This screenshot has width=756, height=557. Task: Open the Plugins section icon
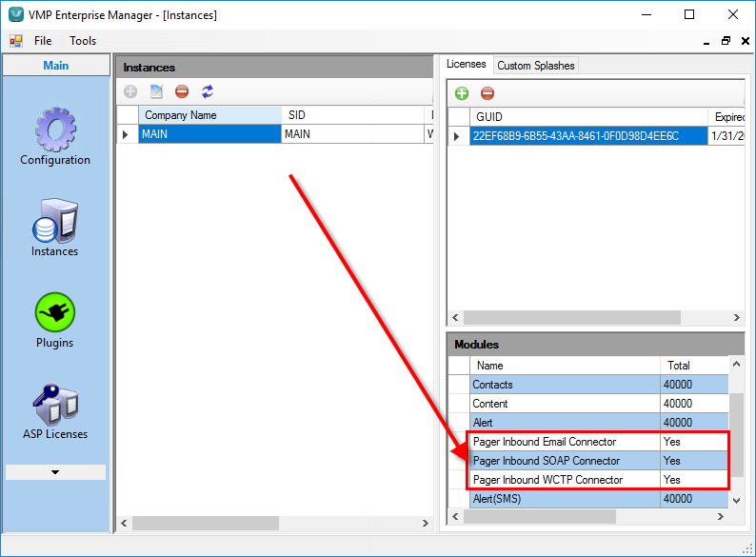click(54, 312)
